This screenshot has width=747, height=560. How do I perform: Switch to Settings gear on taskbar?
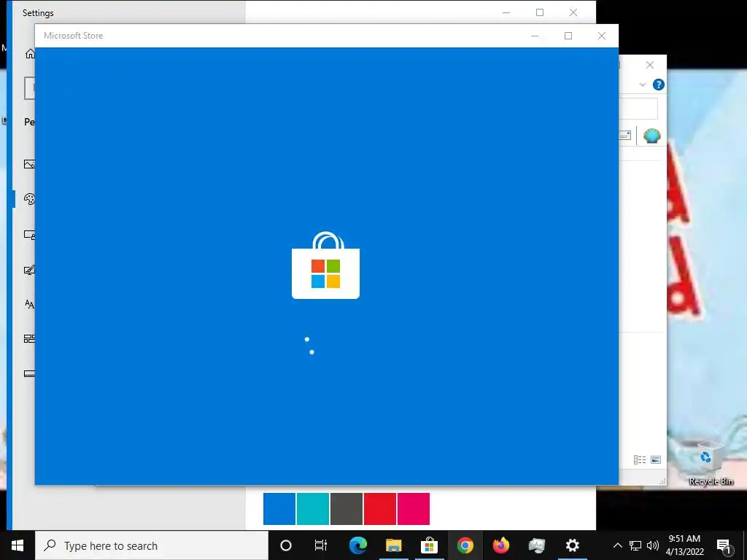click(x=572, y=545)
